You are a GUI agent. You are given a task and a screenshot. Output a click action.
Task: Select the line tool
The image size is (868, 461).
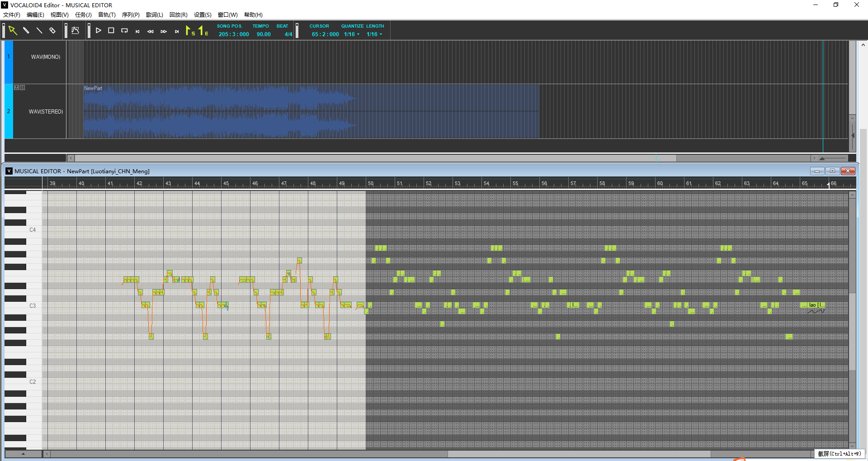(x=39, y=31)
